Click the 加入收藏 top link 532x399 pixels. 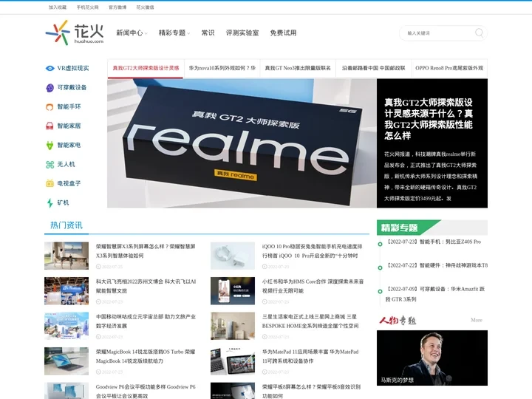coord(58,7)
